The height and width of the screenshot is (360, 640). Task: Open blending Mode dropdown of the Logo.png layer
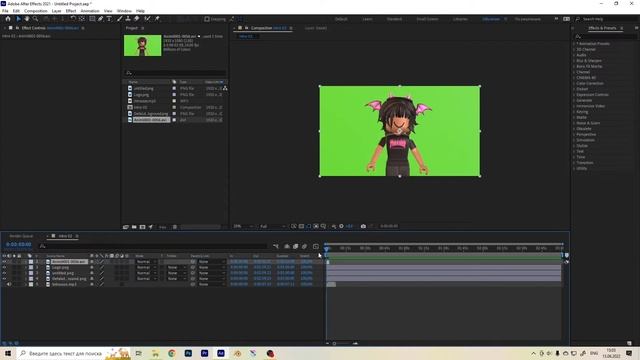click(146, 267)
